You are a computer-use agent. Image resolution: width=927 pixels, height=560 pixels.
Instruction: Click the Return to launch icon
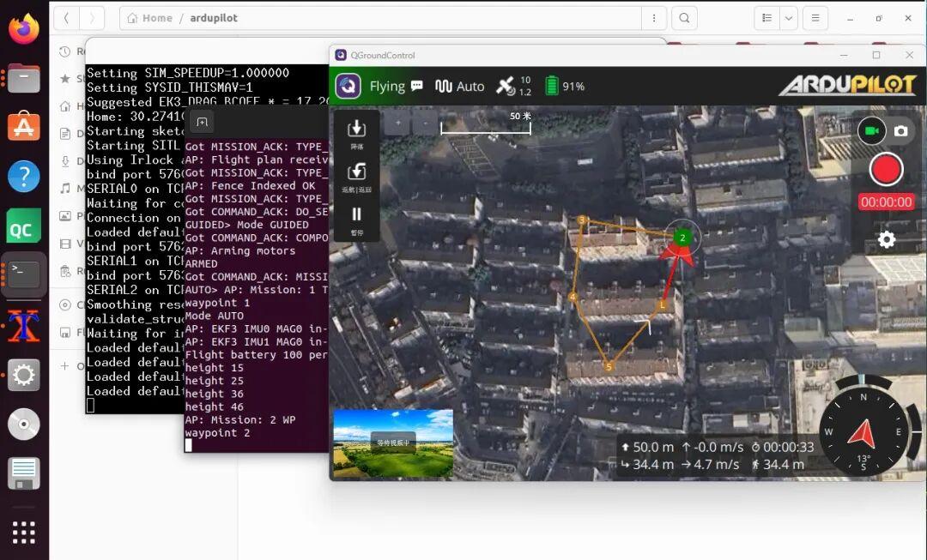click(x=356, y=172)
